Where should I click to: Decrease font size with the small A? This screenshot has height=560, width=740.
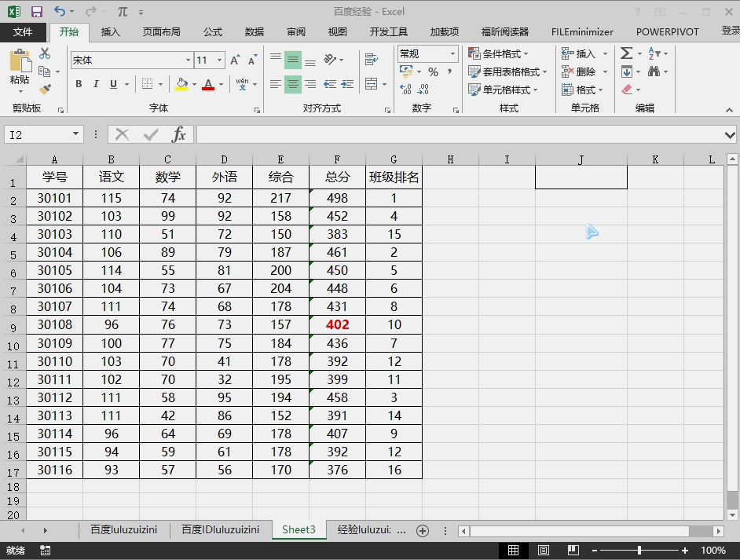[252, 60]
